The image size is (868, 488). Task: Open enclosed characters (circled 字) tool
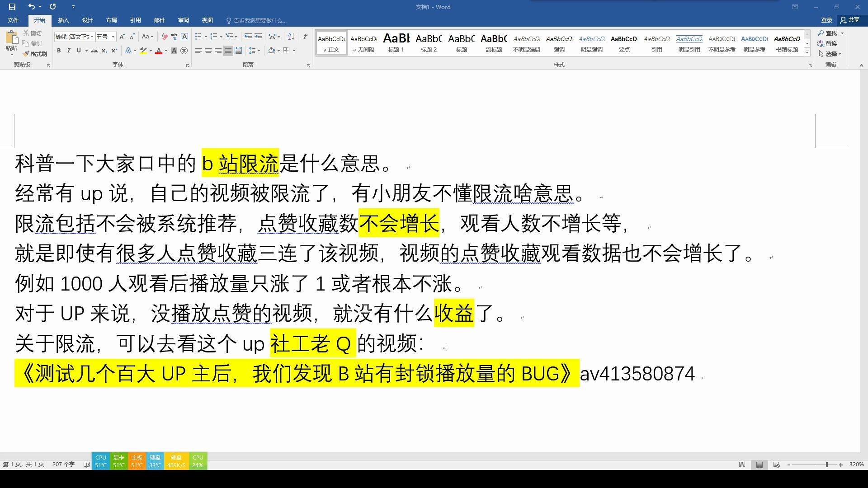coord(184,51)
